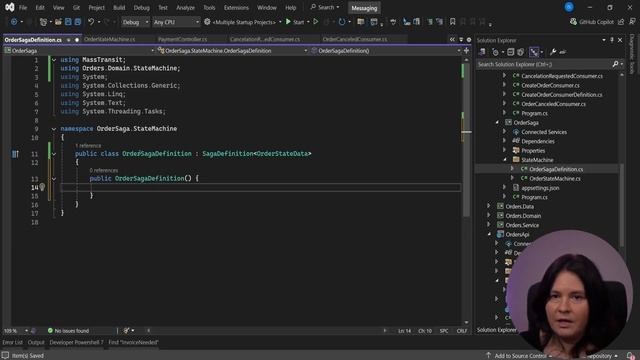Open the Build menu
The image size is (640, 360).
[119, 8]
